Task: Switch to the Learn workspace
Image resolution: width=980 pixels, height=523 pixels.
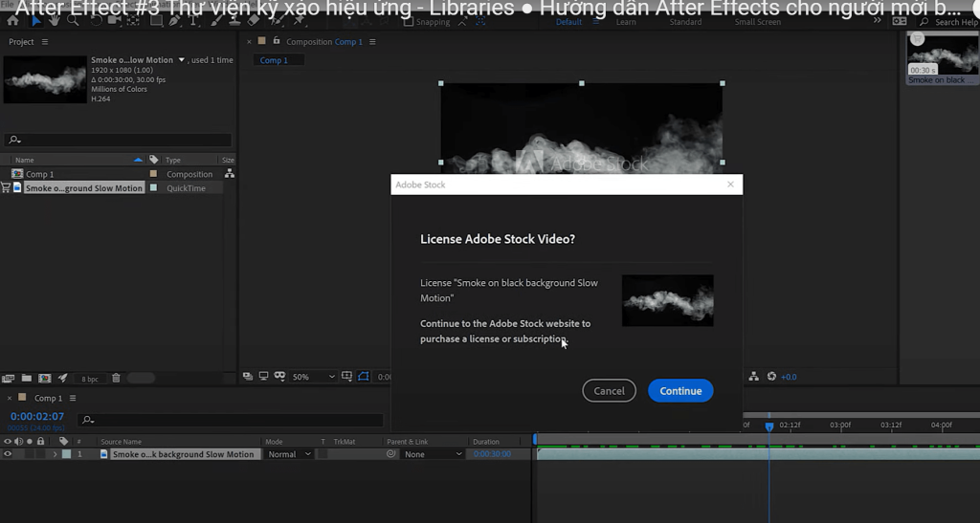Action: coord(626,22)
